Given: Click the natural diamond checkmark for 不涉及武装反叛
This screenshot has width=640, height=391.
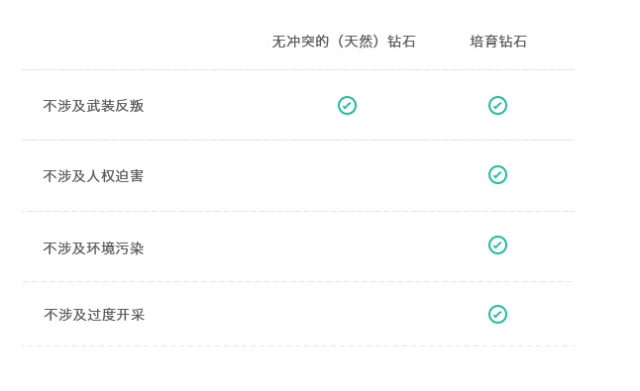Looking at the screenshot, I should [x=347, y=106].
